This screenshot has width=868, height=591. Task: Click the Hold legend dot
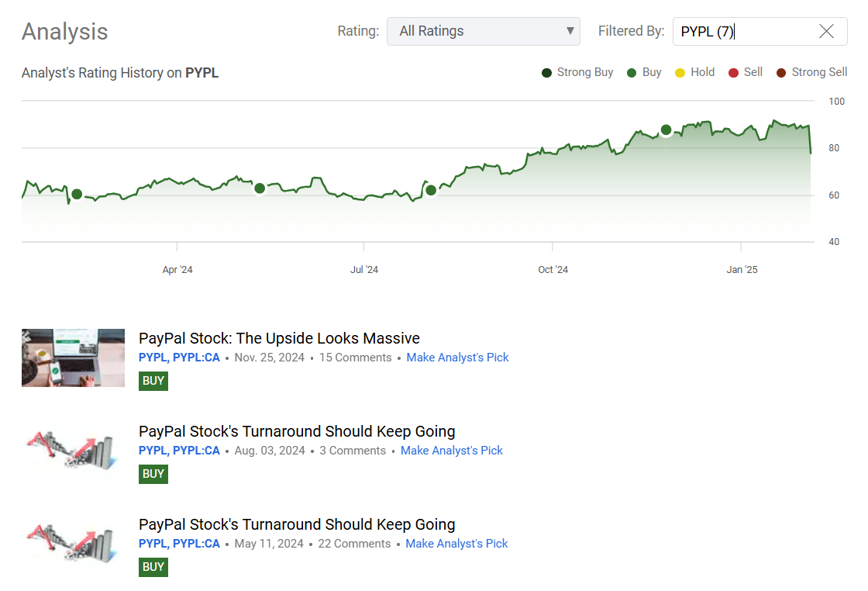(680, 72)
